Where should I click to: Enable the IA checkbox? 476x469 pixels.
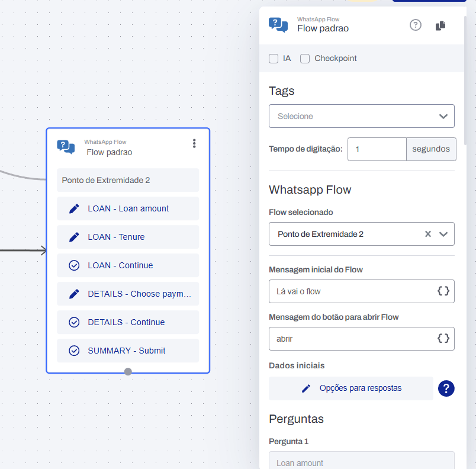[x=274, y=59]
